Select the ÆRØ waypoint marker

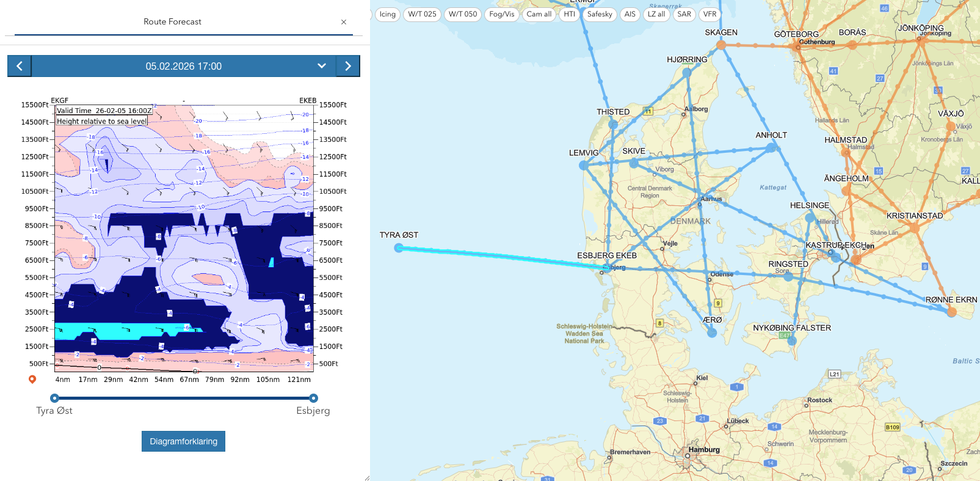tap(712, 332)
